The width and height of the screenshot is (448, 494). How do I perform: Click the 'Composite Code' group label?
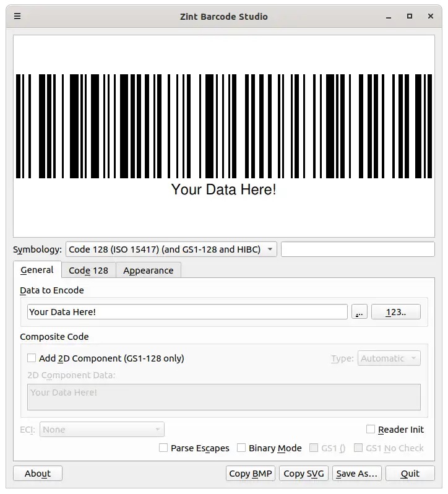pos(54,337)
